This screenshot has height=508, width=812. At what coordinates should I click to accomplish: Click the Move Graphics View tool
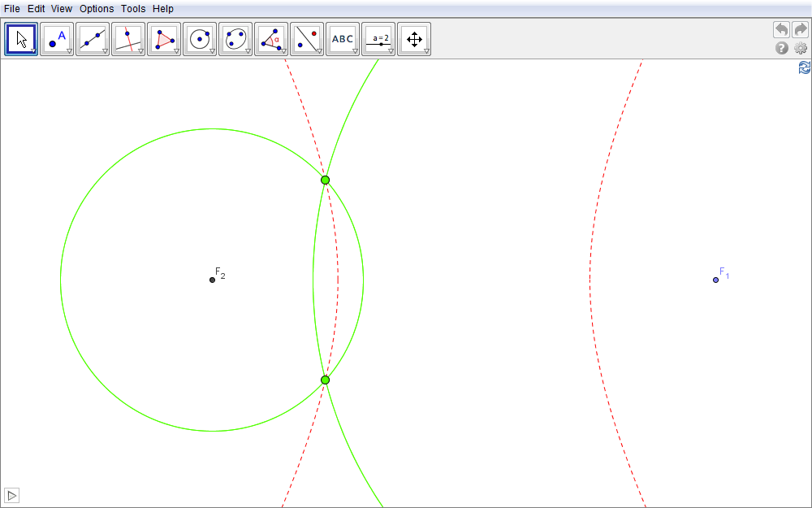[x=414, y=39]
